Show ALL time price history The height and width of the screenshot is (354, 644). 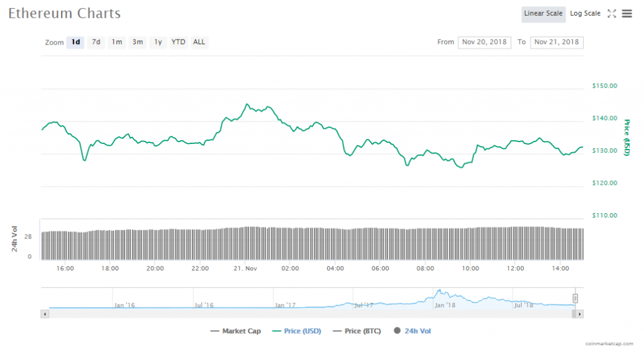coord(199,42)
